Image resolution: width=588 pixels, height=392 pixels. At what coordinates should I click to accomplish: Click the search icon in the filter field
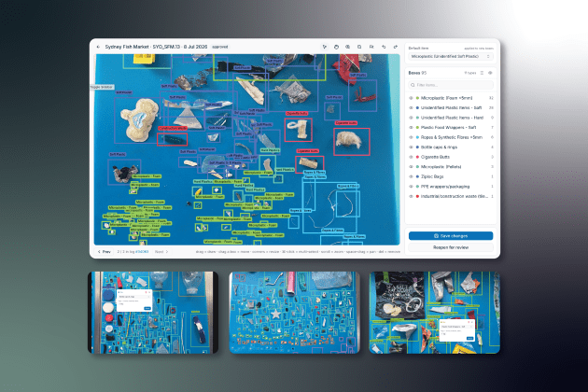[x=413, y=85]
